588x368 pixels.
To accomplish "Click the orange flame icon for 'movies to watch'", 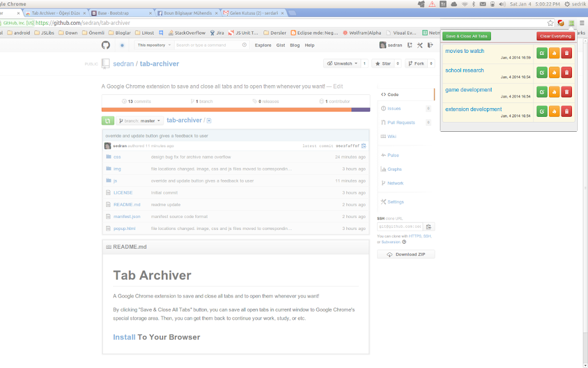I will coord(554,53).
